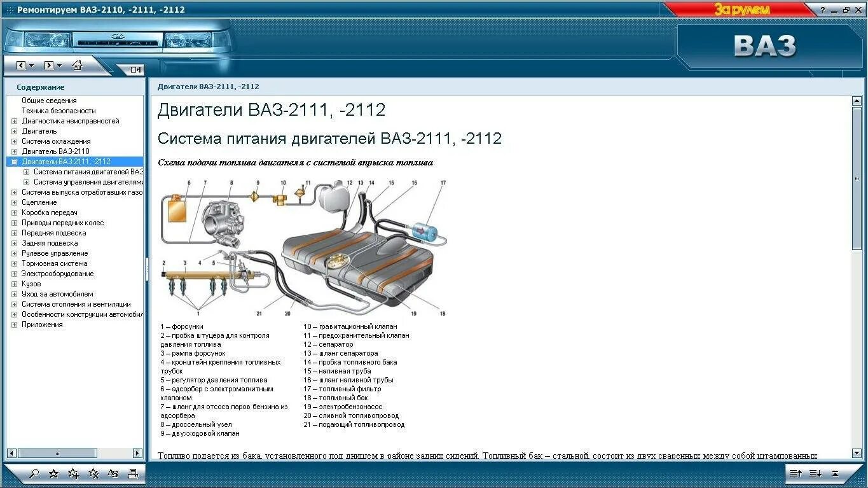Expand the Передняя подвеска node
This screenshot has height=488, width=868.
14,233
